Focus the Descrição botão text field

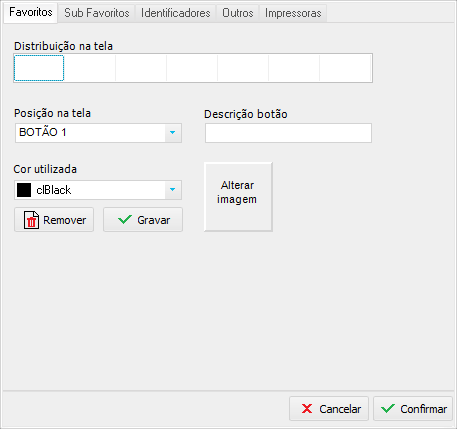288,133
